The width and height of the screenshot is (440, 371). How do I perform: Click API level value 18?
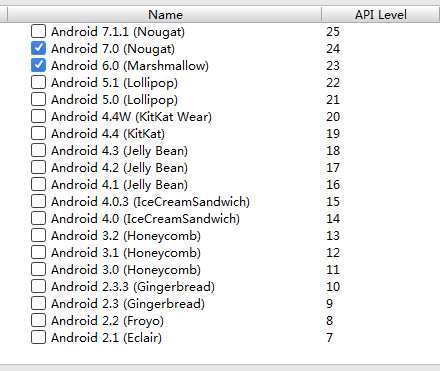coord(333,151)
